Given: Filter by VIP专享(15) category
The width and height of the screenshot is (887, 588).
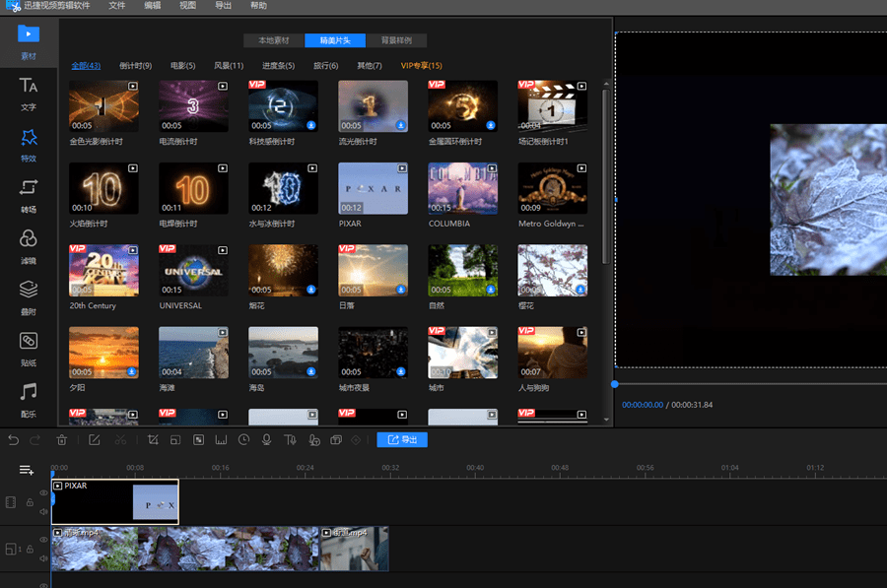Looking at the screenshot, I should [x=422, y=66].
